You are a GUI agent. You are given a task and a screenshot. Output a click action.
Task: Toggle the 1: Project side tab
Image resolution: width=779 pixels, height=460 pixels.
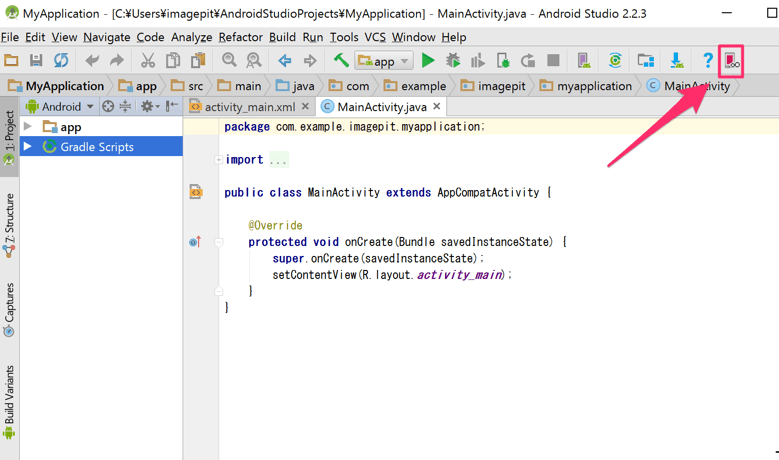[x=9, y=138]
